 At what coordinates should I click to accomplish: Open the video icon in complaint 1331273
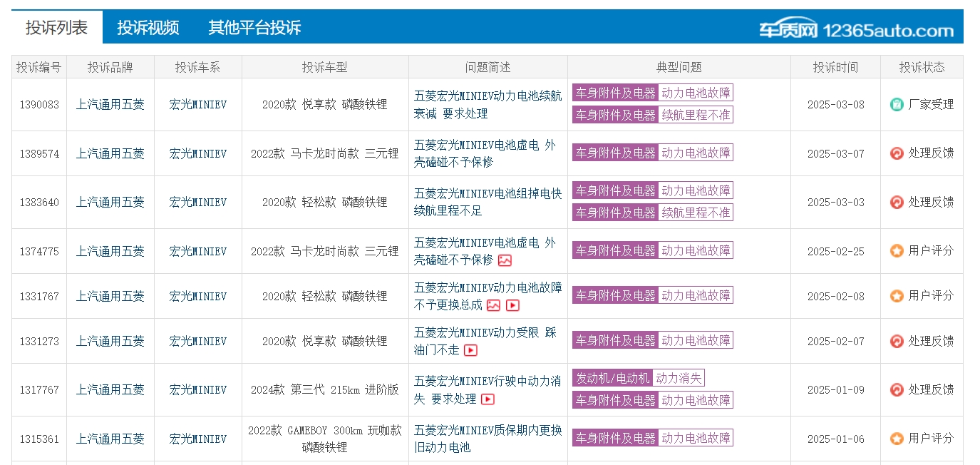click(x=470, y=351)
